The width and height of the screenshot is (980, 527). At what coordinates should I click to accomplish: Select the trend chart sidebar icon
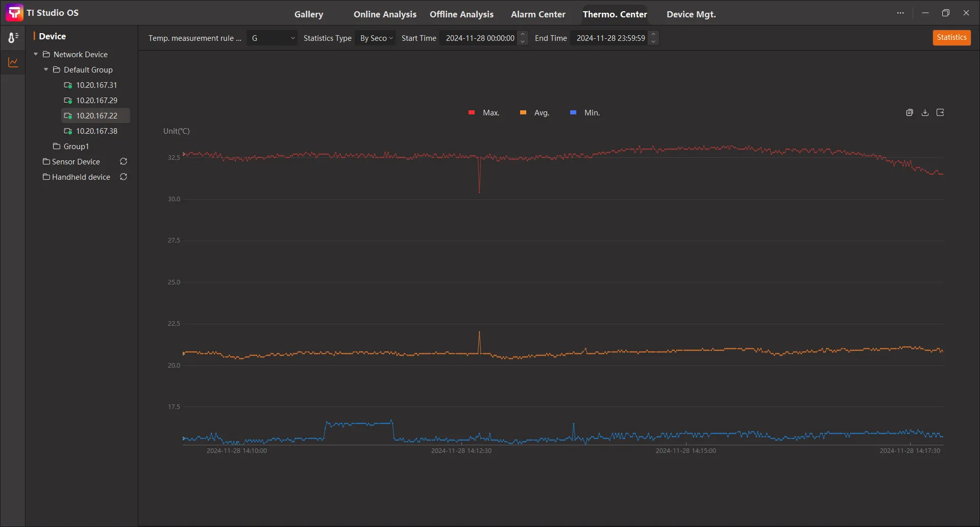pos(13,63)
